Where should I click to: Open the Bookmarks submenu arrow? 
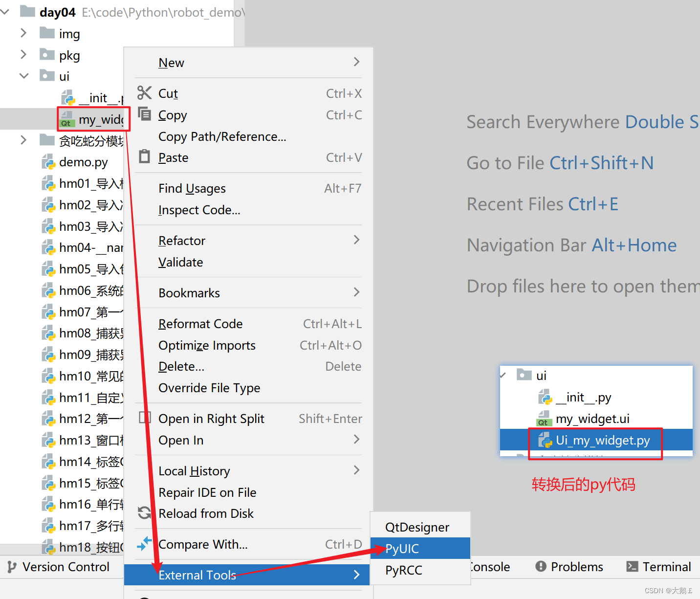tap(356, 292)
